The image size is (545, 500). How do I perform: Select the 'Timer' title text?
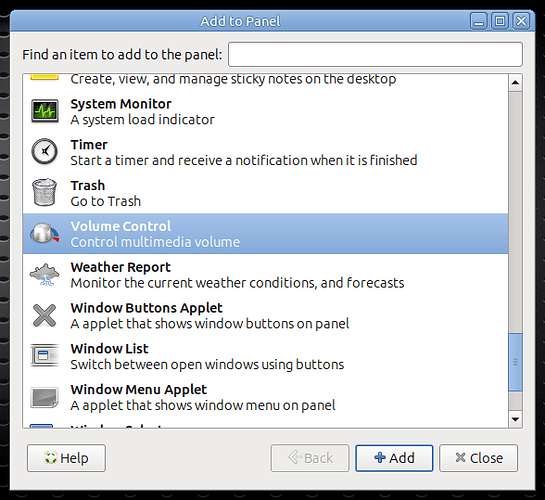pos(89,145)
